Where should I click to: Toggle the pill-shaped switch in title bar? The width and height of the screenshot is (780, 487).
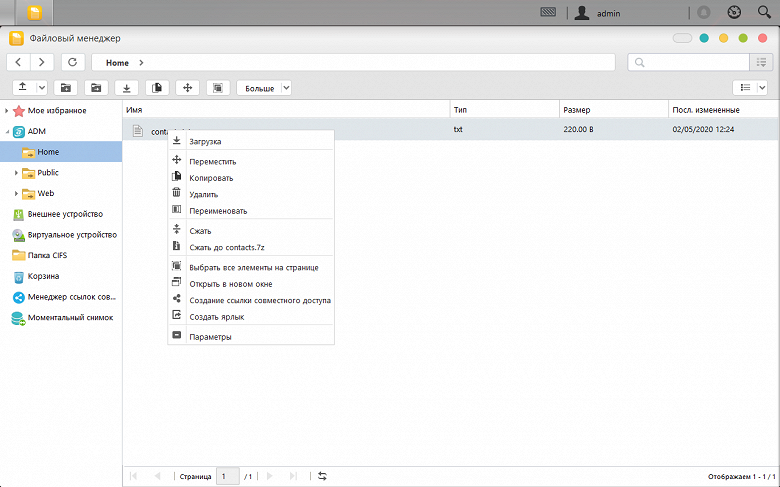[682, 38]
